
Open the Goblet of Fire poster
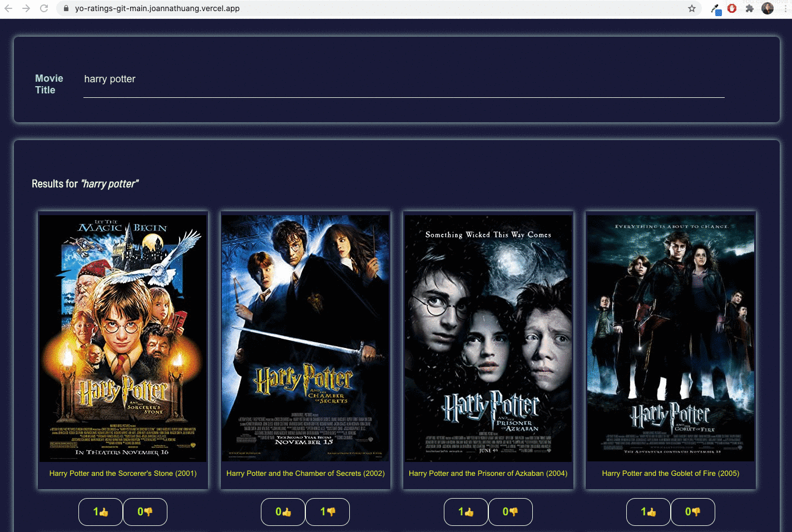coord(671,339)
